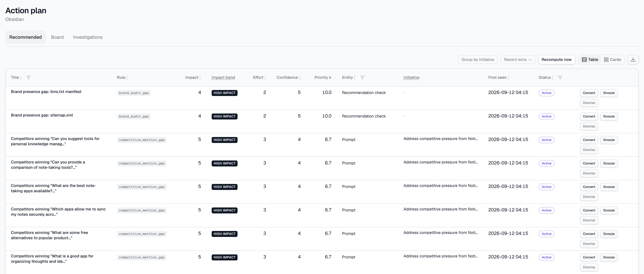The height and width of the screenshot is (274, 644).
Task: Sort by Rule column arrows
Action: click(x=127, y=78)
